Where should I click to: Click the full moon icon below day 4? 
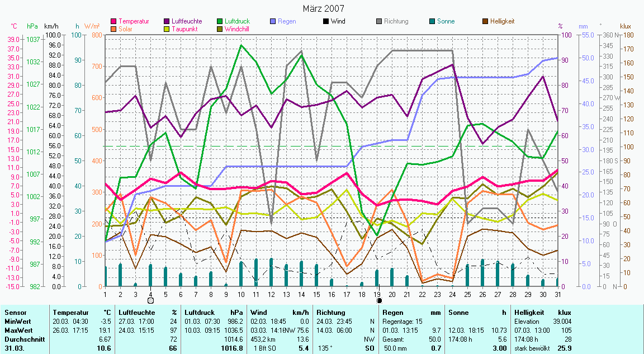click(150, 300)
